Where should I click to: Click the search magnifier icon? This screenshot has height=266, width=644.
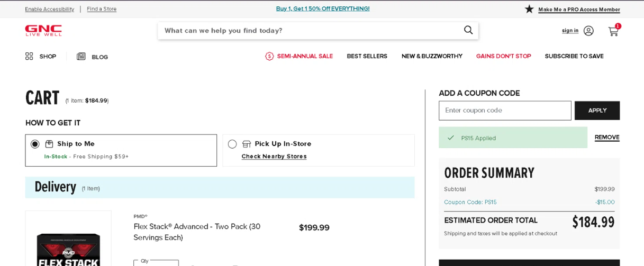468,30
